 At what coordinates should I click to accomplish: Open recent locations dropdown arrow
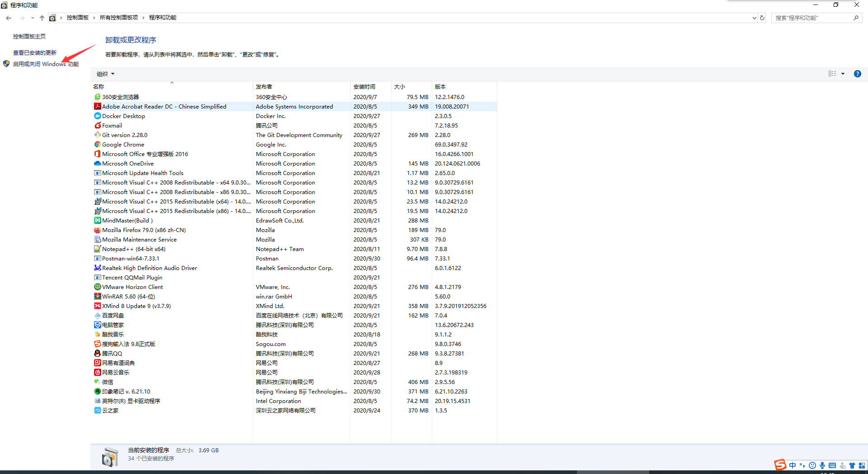(33, 18)
